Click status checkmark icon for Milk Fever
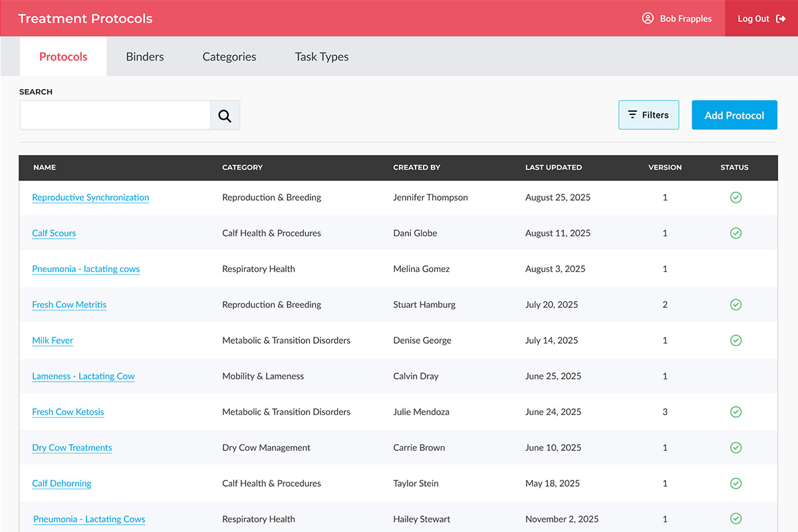Image resolution: width=798 pixels, height=532 pixels. pos(735,340)
